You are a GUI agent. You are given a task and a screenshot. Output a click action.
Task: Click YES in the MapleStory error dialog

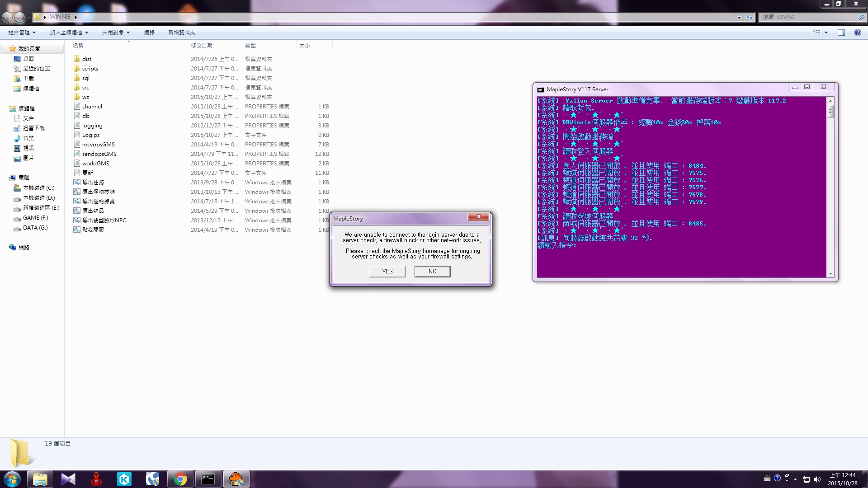point(387,271)
